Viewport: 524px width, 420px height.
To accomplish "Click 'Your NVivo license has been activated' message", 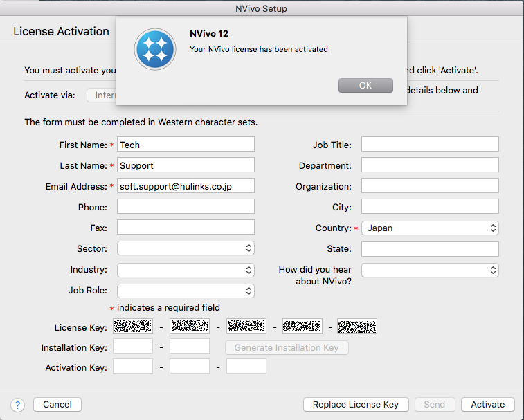I will point(259,49).
